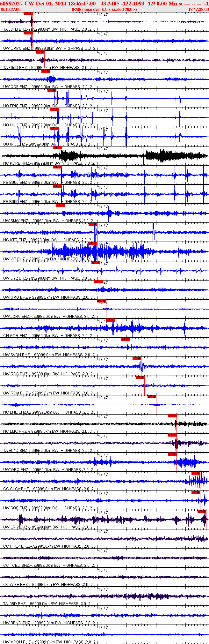
Task: Click the RMS noise scaling note
Action: pyautogui.click(x=104, y=10)
